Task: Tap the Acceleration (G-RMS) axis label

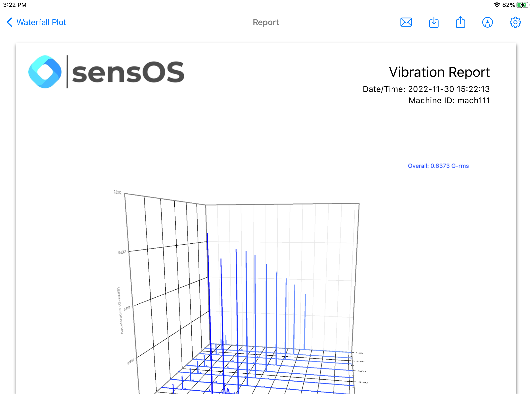Action: 120,310
